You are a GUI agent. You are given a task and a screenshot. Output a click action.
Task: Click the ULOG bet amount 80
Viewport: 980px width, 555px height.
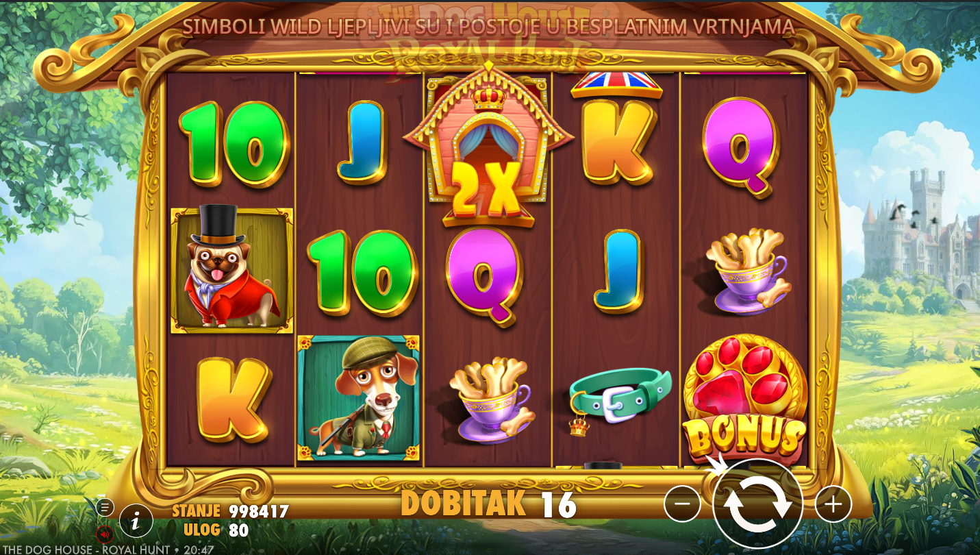(x=239, y=530)
